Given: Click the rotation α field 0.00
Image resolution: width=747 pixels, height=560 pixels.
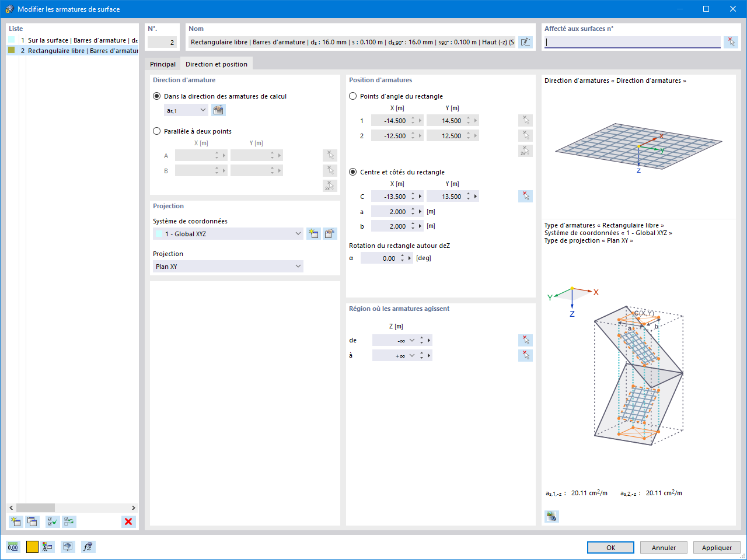Looking at the screenshot, I should click(x=379, y=258).
